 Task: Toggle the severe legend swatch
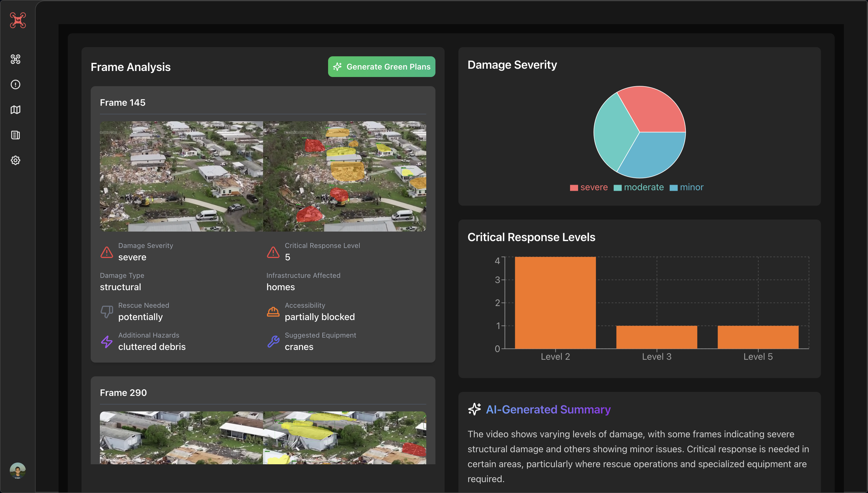(x=574, y=188)
